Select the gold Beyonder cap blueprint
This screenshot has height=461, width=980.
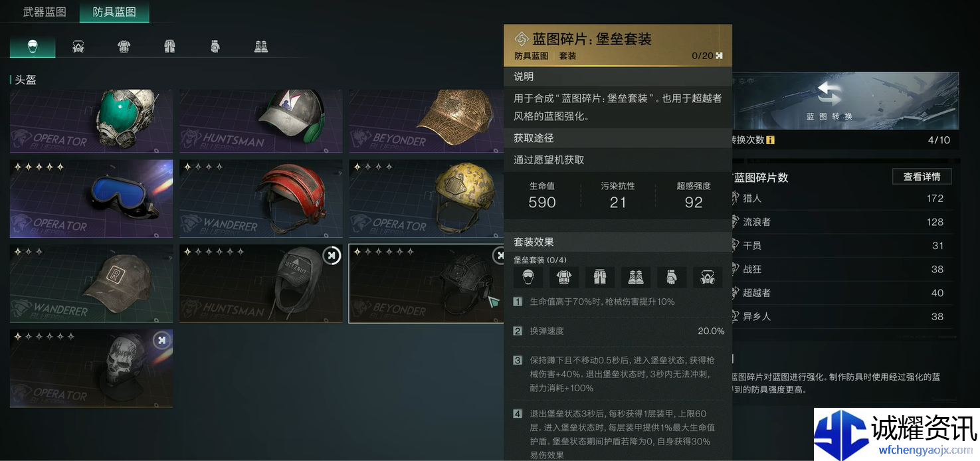pyautogui.click(x=426, y=122)
